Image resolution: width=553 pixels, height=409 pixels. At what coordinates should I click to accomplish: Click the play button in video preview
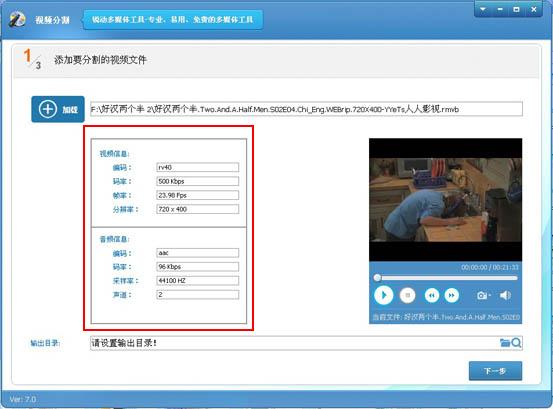coord(383,295)
